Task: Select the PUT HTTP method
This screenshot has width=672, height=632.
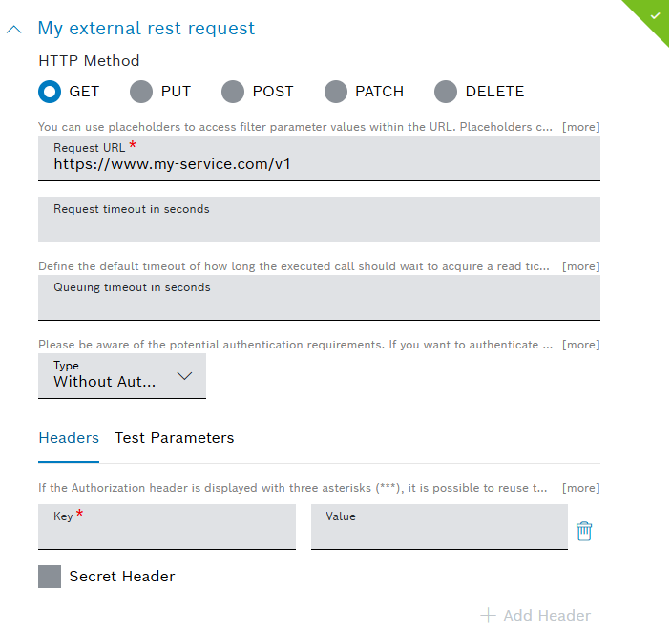Action: click(x=141, y=92)
